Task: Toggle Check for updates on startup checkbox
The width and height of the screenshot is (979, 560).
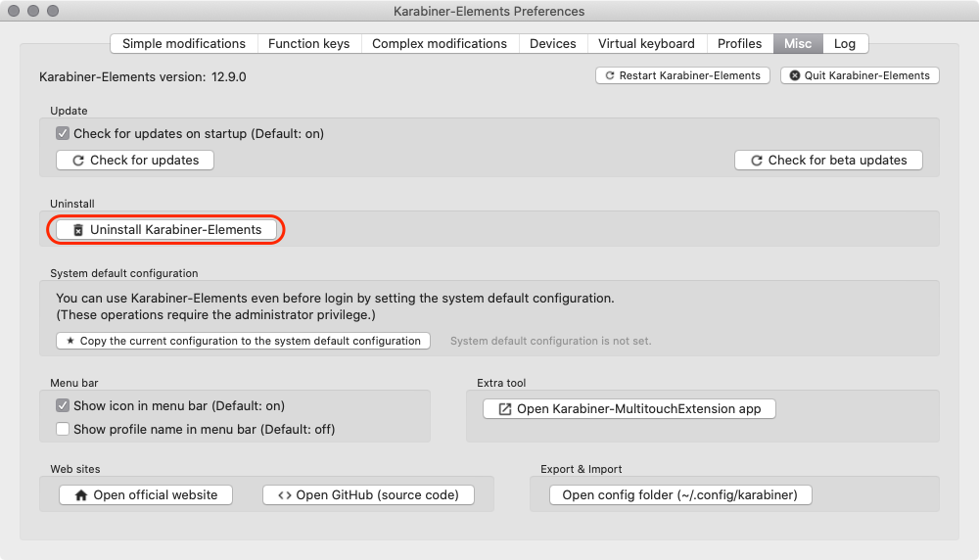Action: click(x=63, y=133)
